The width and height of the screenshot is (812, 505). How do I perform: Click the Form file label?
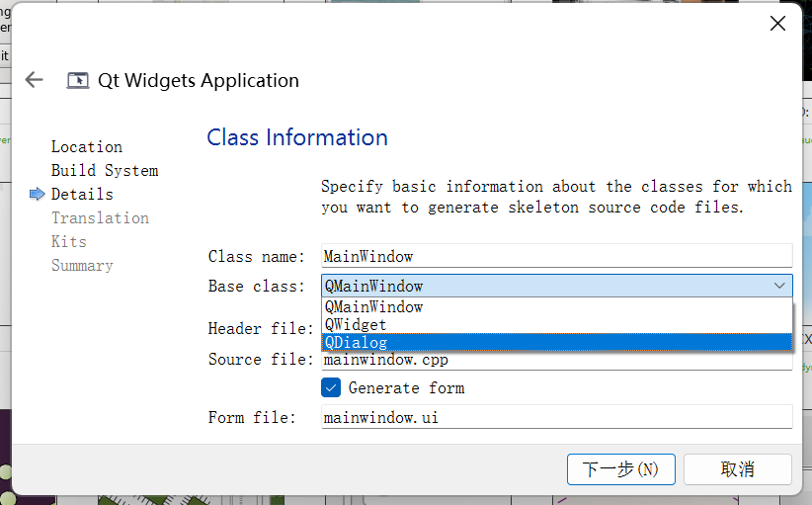pos(252,417)
